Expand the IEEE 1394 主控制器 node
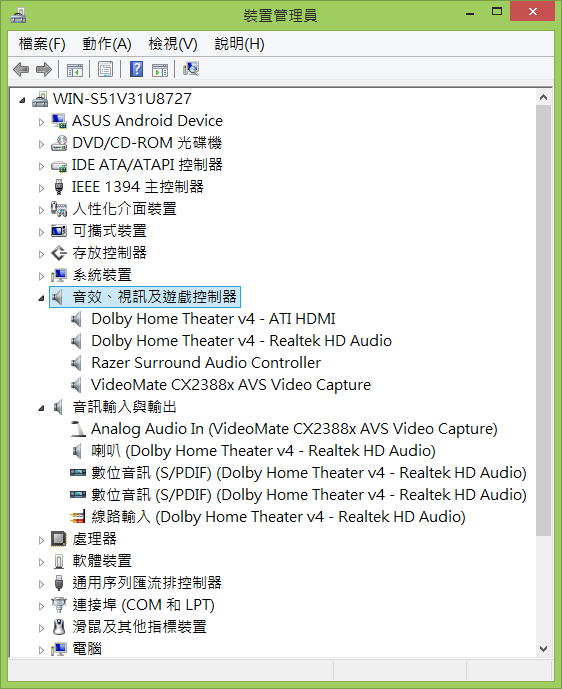The height and width of the screenshot is (689, 562). click(41, 188)
